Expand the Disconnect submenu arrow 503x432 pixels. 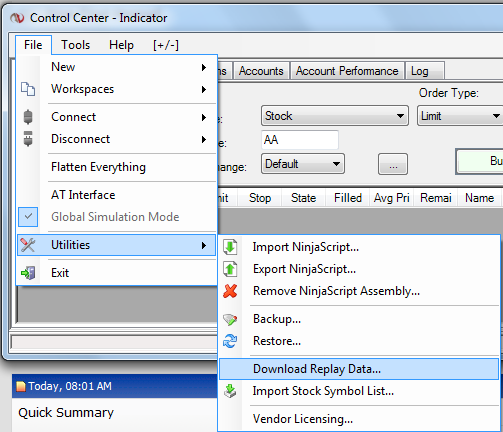(x=204, y=139)
